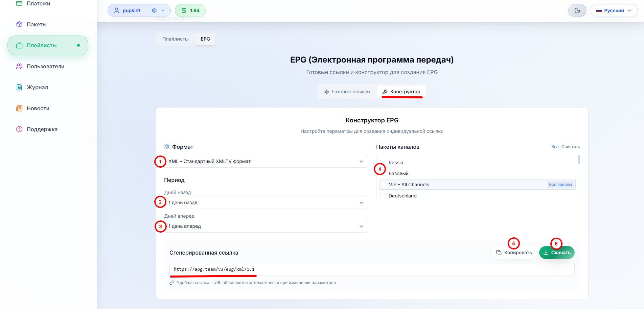644x309 pixels.
Task: Open the Новости section in sidebar
Action: pyautogui.click(x=37, y=108)
